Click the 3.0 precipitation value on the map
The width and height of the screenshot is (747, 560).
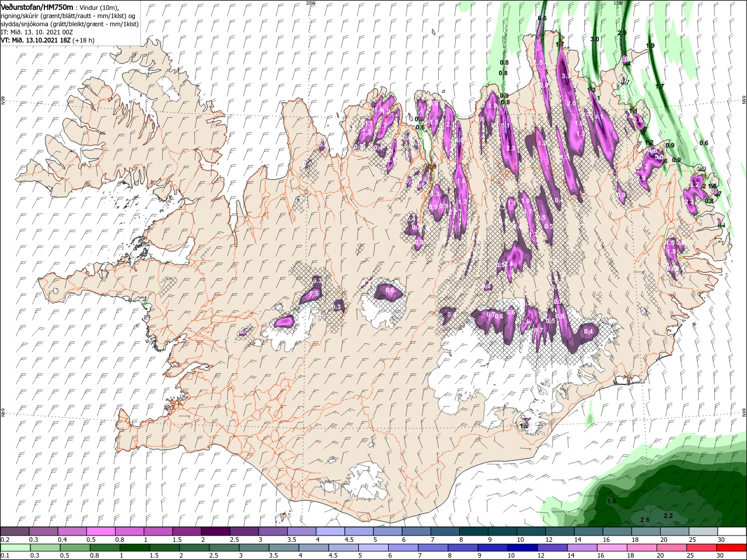pyautogui.click(x=595, y=39)
